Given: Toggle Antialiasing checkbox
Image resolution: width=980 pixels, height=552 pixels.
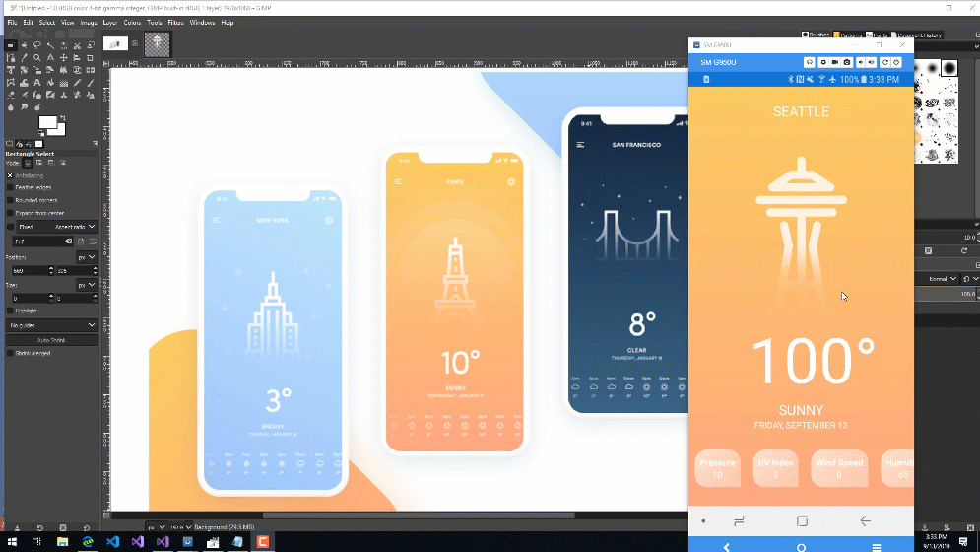Looking at the screenshot, I should pyautogui.click(x=10, y=175).
